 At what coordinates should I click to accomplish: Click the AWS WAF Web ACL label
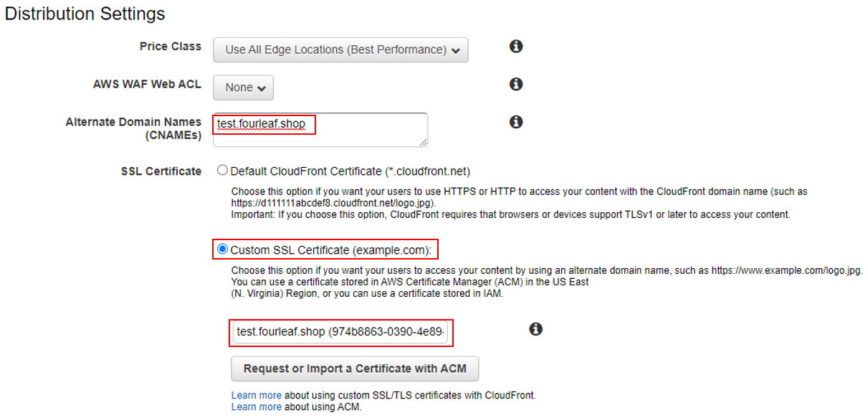tap(148, 84)
